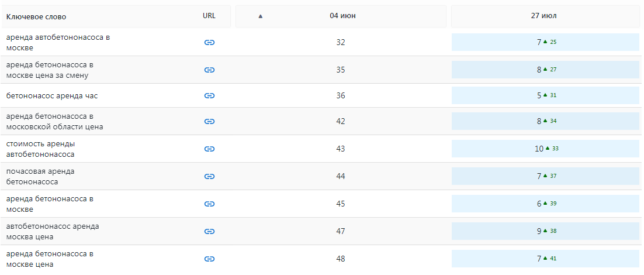644x275 pixels.
Task: Click highlighted cell 5 ▲ 31
Action: pyautogui.click(x=545, y=95)
